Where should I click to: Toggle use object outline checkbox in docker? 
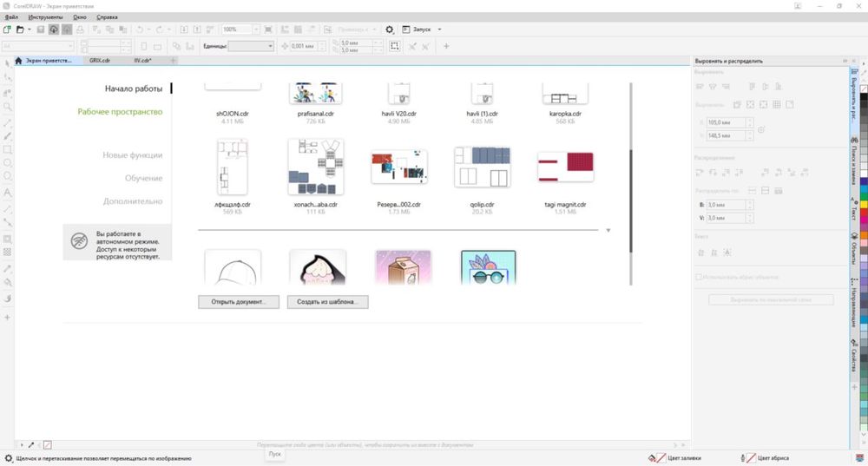click(699, 277)
